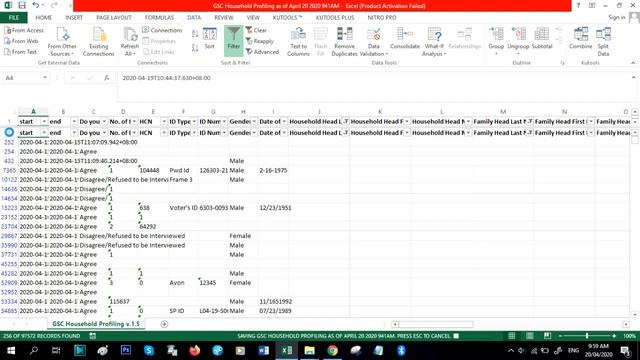The image size is (640, 360).
Task: Open Data Validation
Action: click(373, 42)
